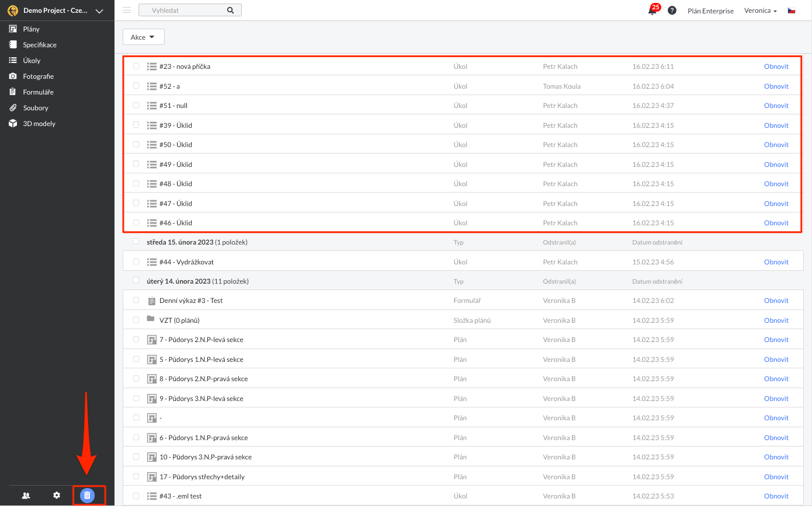Click the Vyhledat search field
Screen dimensions: 812x509
point(184,10)
